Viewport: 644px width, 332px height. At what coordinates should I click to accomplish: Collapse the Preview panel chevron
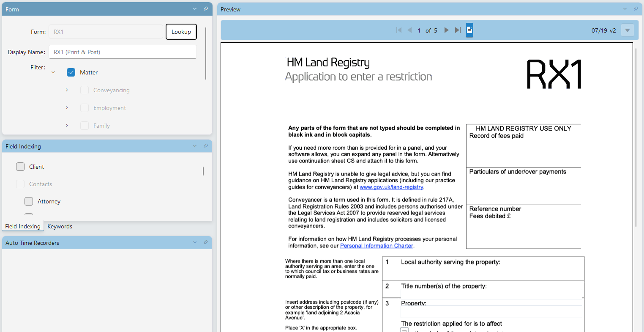tap(625, 9)
